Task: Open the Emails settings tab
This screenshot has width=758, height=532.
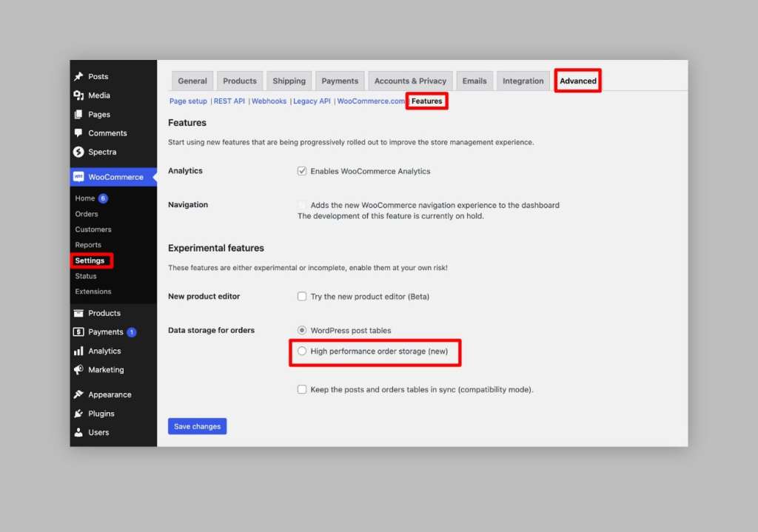Action: pyautogui.click(x=474, y=81)
